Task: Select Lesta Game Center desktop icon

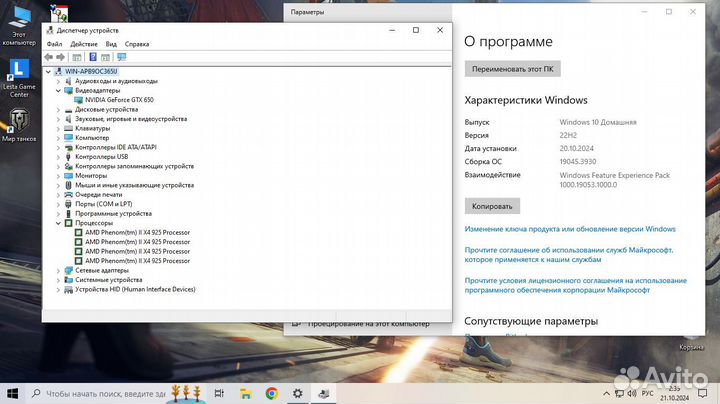Action: 19,78
